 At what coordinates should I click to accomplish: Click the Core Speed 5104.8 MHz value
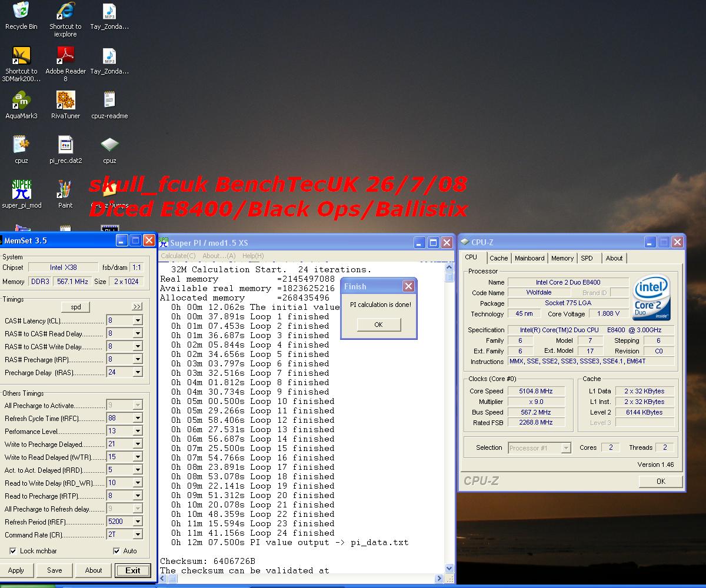535,391
